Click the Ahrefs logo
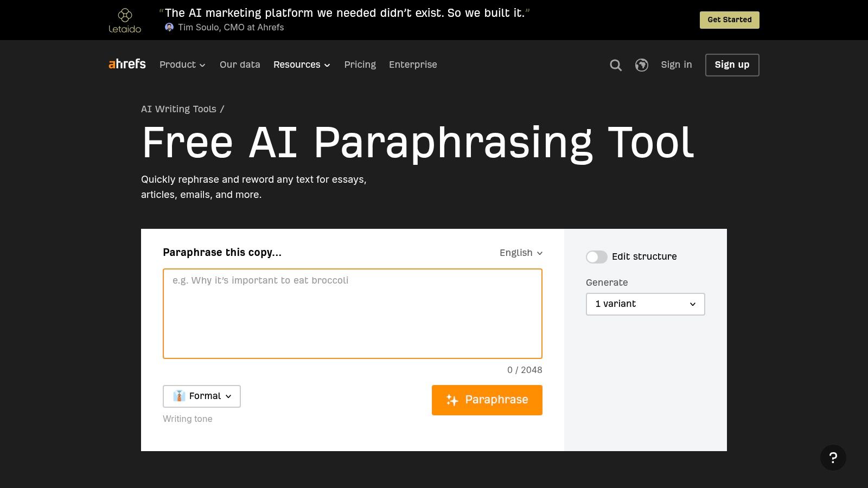Viewport: 868px width, 488px height. click(127, 64)
